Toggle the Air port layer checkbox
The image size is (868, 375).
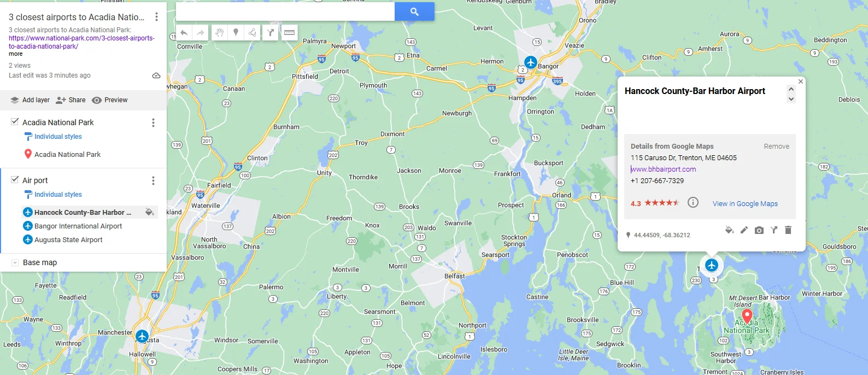pyautogui.click(x=15, y=180)
